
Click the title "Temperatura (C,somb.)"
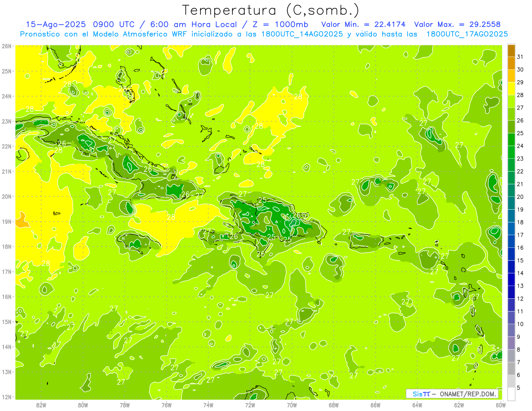click(270, 10)
